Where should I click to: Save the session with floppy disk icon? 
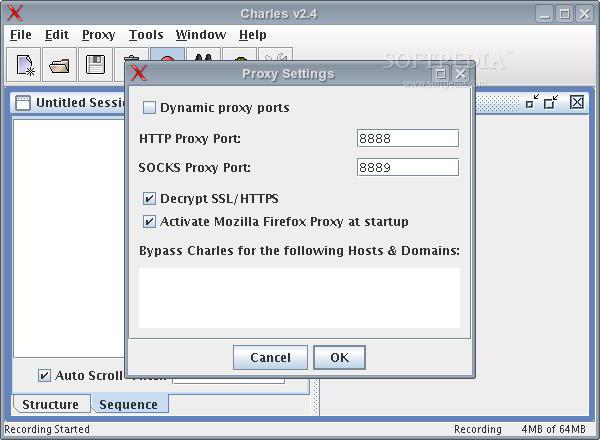pos(95,64)
